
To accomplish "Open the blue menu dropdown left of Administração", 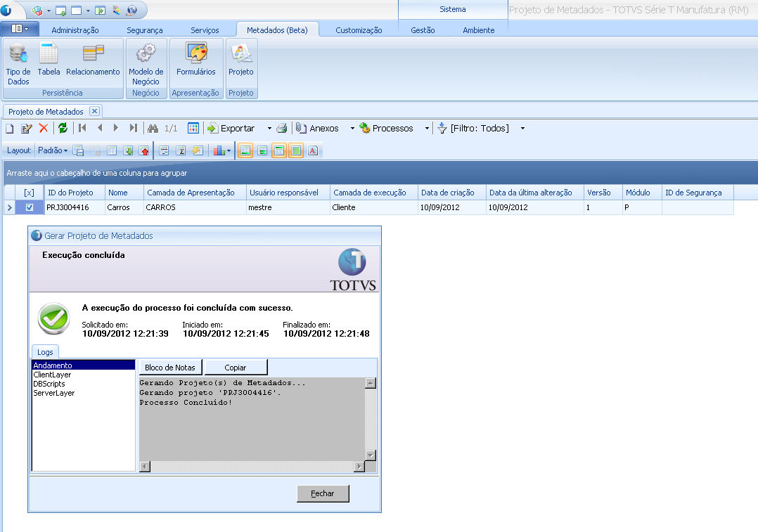I will tap(20, 29).
